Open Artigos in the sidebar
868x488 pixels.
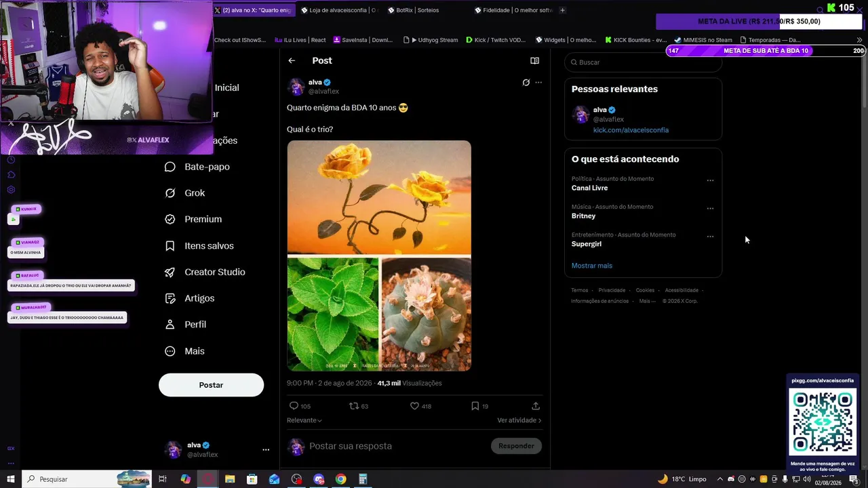click(190, 298)
